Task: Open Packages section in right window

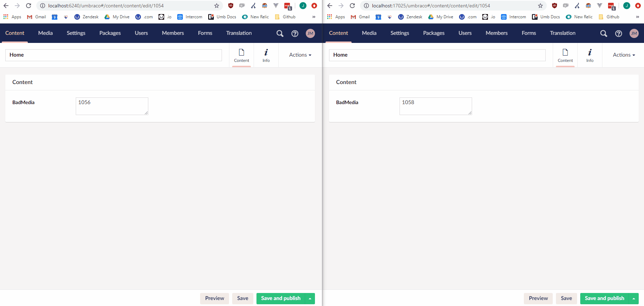Action: point(434,33)
